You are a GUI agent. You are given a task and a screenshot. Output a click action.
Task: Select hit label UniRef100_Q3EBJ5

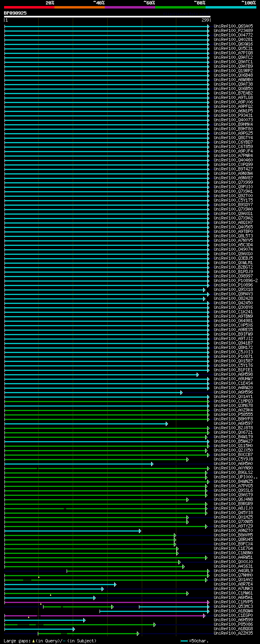pyautogui.click(x=233, y=258)
